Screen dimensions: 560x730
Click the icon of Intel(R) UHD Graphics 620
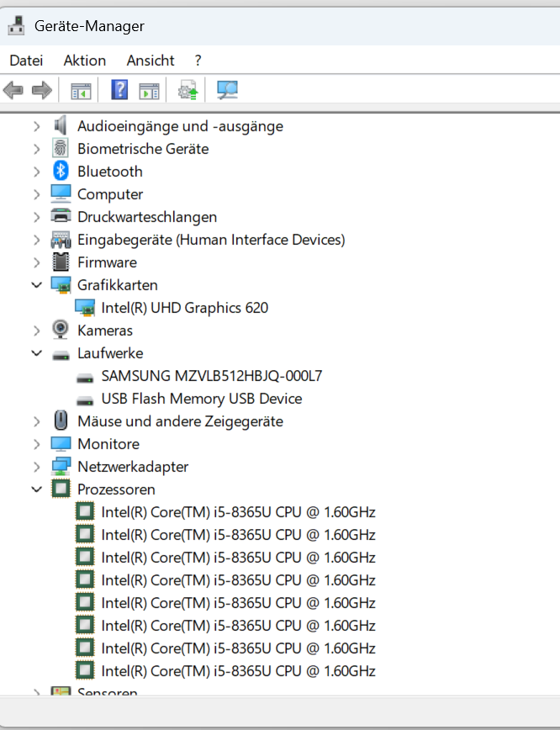85,308
